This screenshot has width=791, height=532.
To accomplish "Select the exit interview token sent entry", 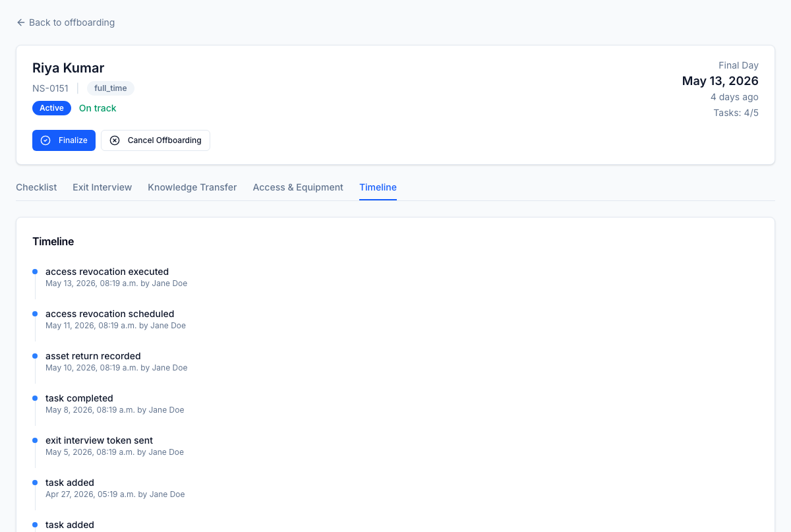I will (99, 440).
